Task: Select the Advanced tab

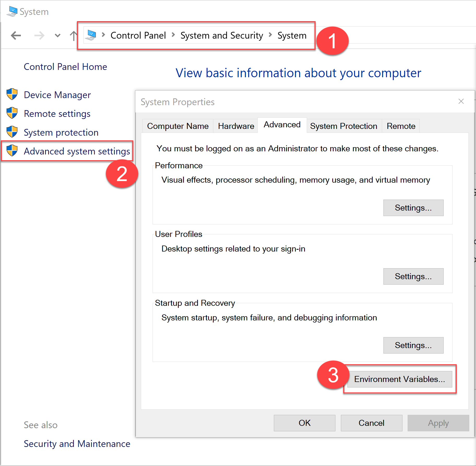Action: click(282, 125)
